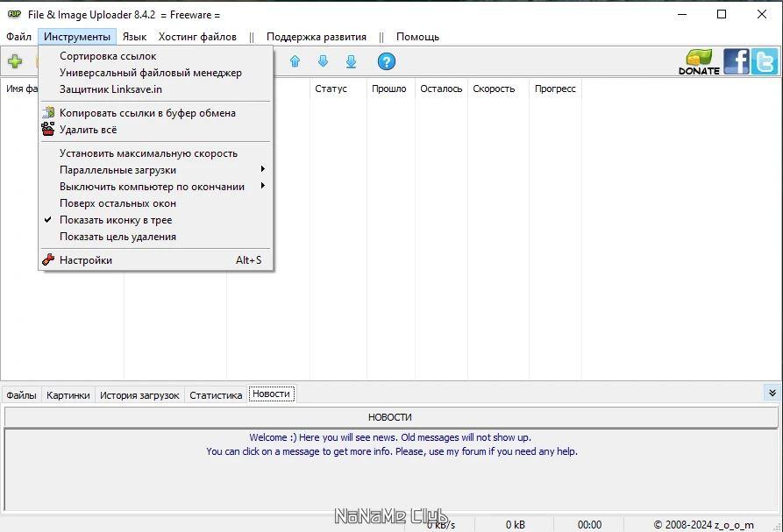Choose 'Удалить всё' menu entry
Screen dimensions: 783x532
pyautogui.click(x=156, y=130)
